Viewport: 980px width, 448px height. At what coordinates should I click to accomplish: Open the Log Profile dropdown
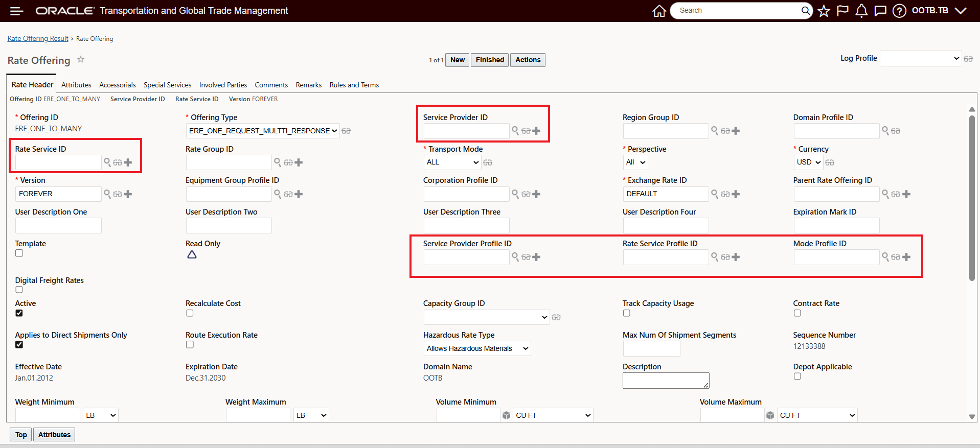click(x=921, y=59)
